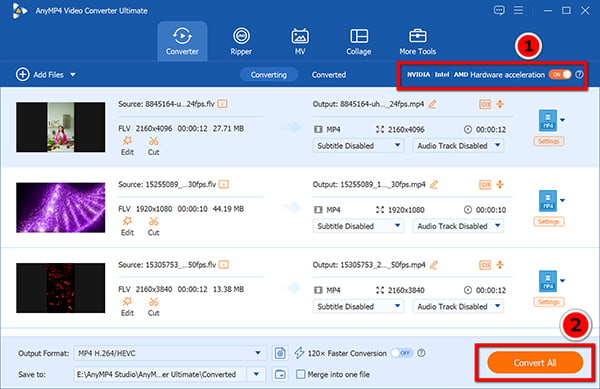This screenshot has width=600, height=389.
Task: Toggle Hardware acceleration switch off
Action: [x=560, y=74]
